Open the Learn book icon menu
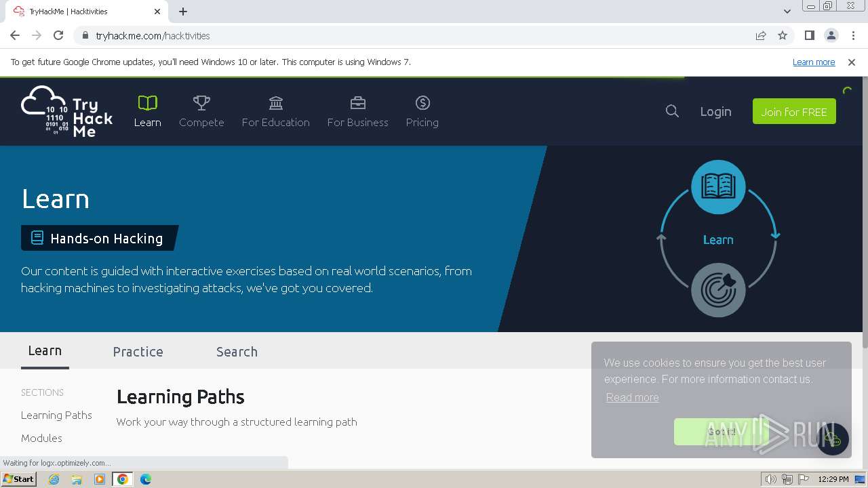This screenshot has height=488, width=868. point(147,111)
